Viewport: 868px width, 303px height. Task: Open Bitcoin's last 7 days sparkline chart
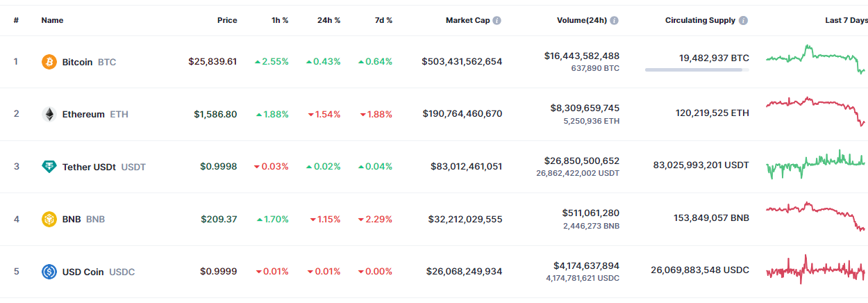(x=816, y=60)
